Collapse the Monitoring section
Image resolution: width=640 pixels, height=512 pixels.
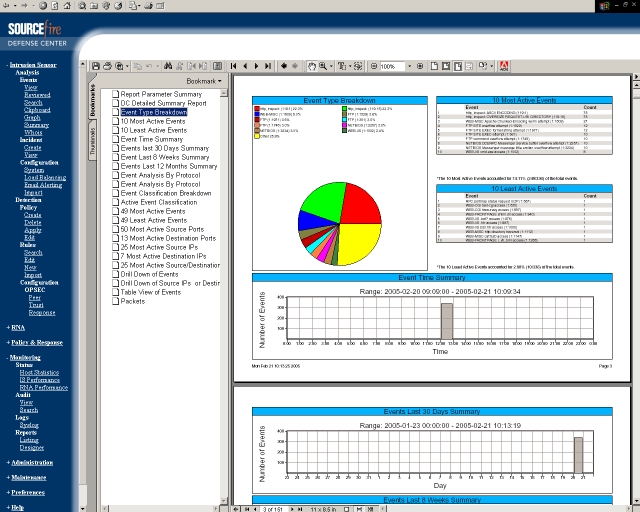(x=7, y=358)
